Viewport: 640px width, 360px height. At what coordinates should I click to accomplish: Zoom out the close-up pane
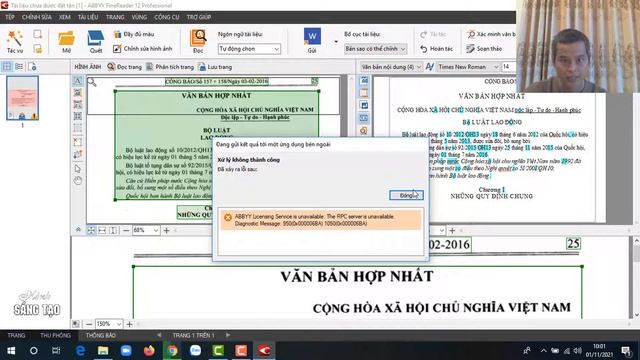pos(89,324)
